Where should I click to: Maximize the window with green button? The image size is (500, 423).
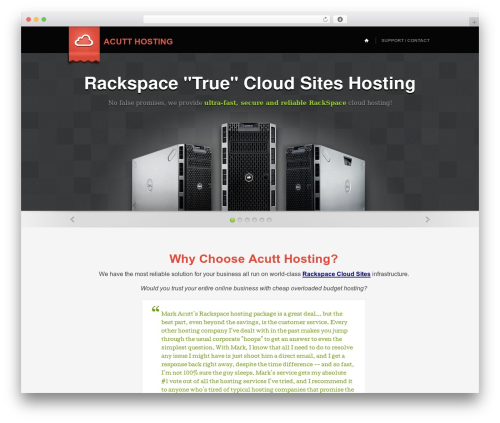pos(44,19)
